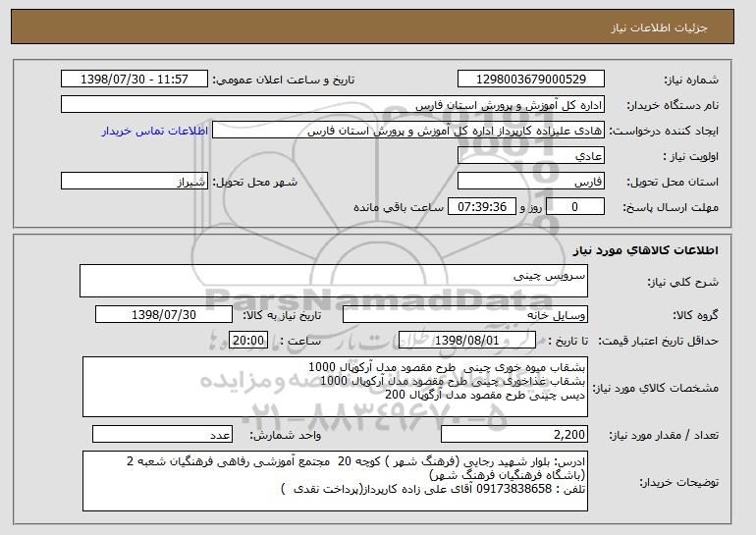The image size is (756, 535).
Task: Click the buyer notes address text area
Action: point(335,481)
